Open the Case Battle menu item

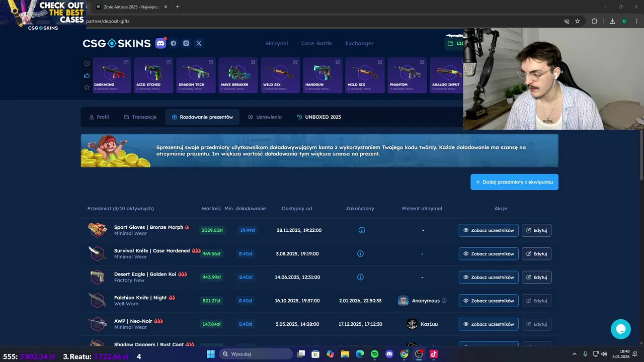(x=316, y=43)
